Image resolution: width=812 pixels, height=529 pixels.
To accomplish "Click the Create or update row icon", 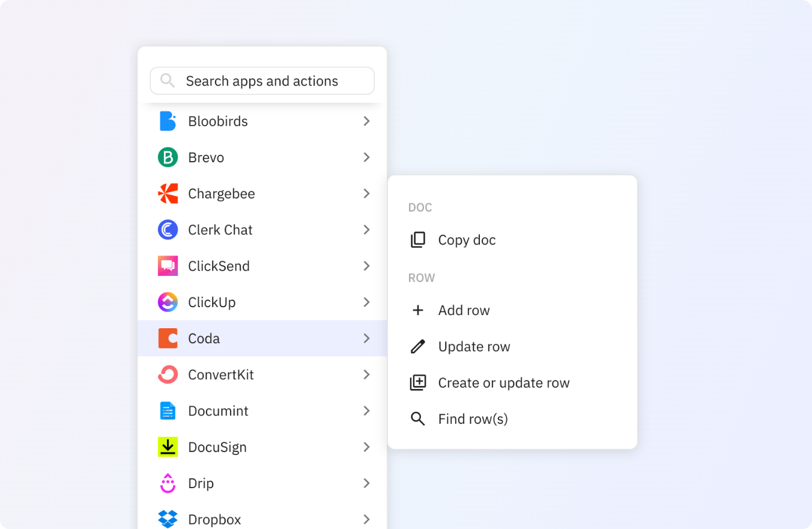I will click(x=417, y=382).
